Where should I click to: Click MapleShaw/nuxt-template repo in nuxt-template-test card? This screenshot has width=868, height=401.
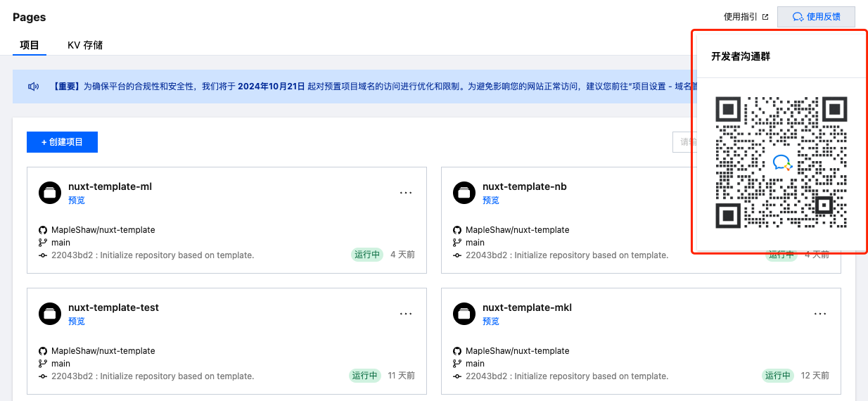pyautogui.click(x=103, y=351)
